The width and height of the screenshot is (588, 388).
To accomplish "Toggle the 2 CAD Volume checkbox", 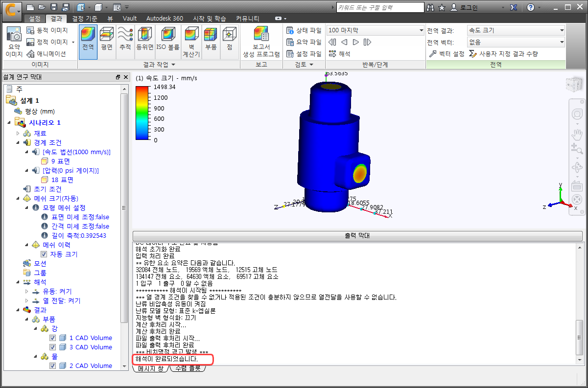I will click(53, 366).
